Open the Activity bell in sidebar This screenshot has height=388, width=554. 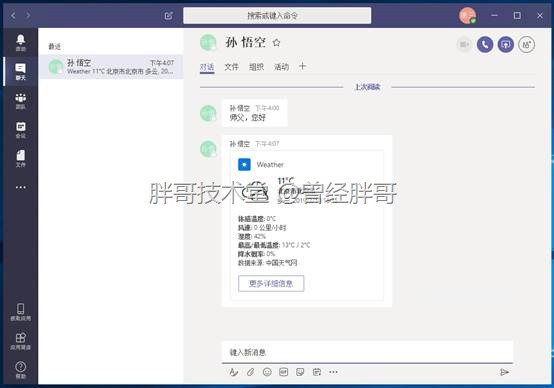20,43
